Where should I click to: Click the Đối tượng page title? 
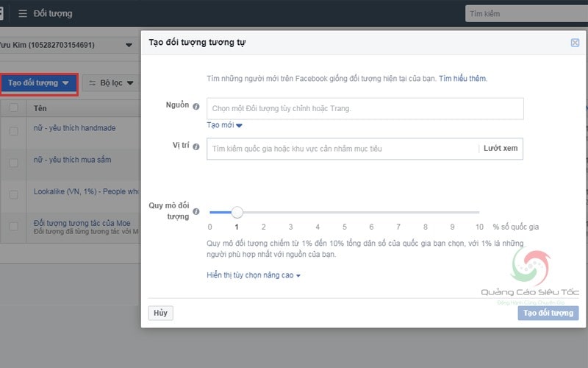53,13
